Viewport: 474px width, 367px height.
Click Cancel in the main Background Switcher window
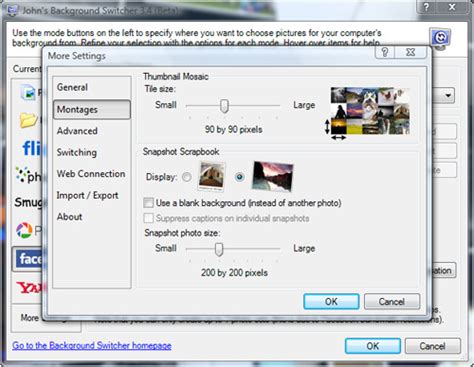point(433,346)
